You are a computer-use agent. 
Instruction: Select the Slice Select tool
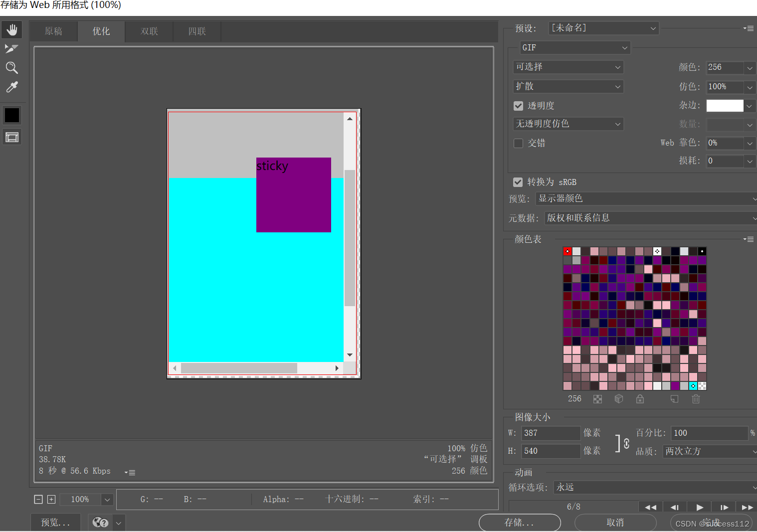click(x=11, y=48)
